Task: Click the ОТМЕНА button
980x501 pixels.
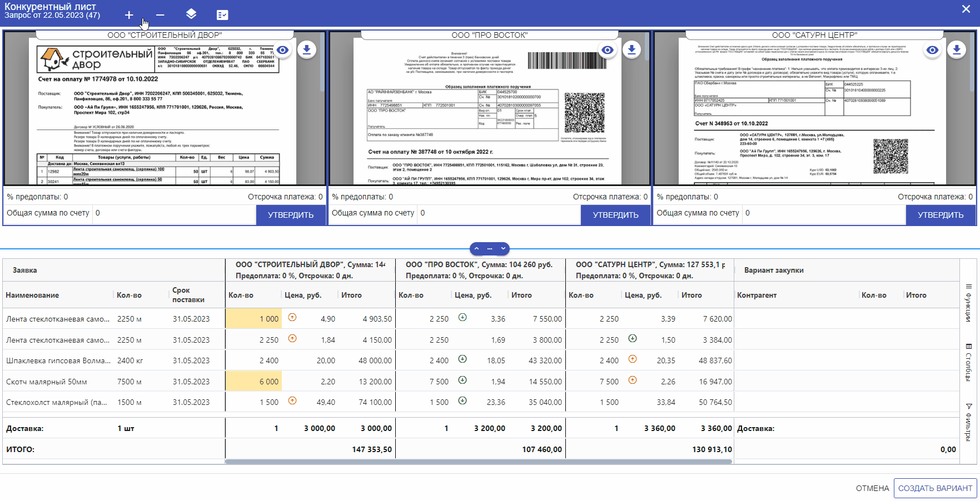Action: click(872, 488)
